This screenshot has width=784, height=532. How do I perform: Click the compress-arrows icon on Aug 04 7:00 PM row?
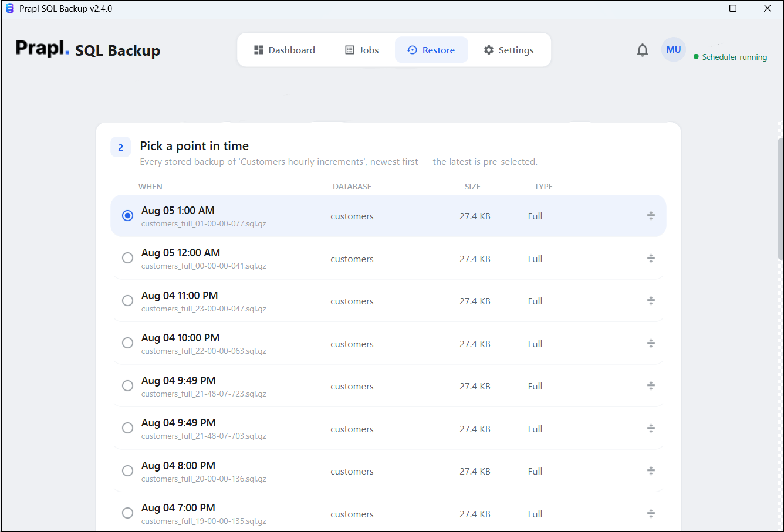(651, 513)
